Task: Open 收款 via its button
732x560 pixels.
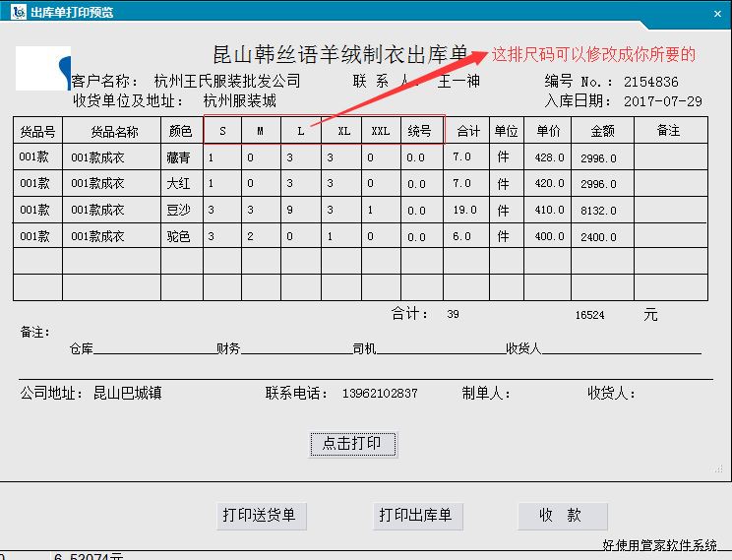Action: (x=561, y=516)
